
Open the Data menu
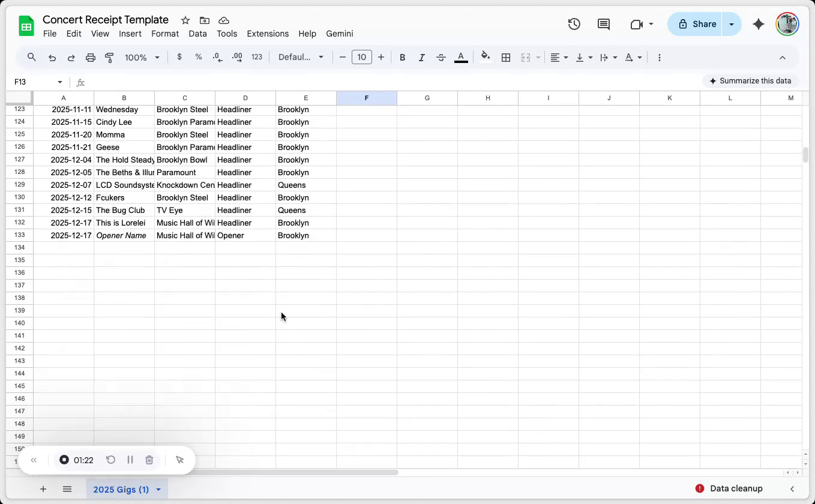pyautogui.click(x=198, y=34)
